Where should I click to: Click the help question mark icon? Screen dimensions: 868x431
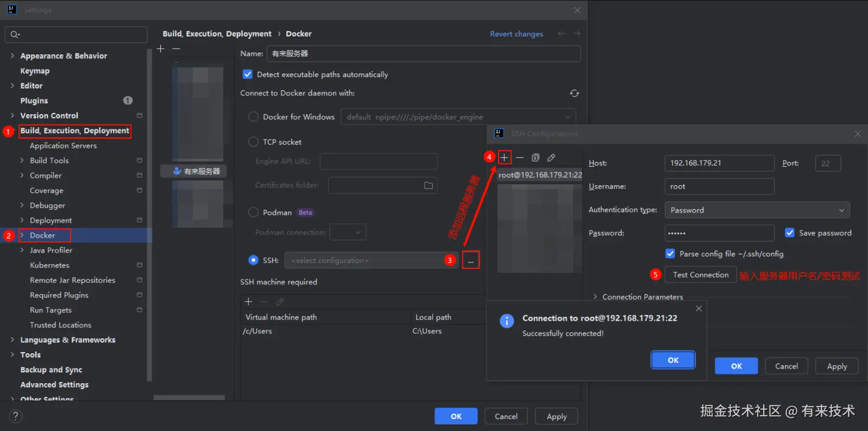(x=16, y=416)
